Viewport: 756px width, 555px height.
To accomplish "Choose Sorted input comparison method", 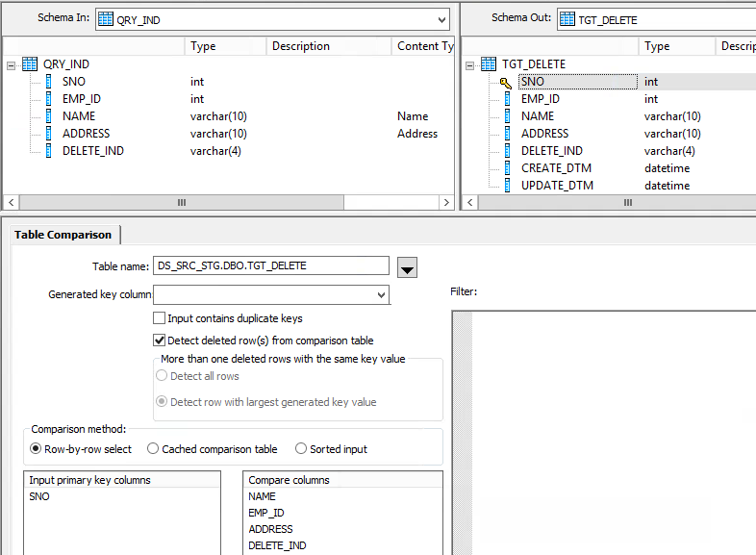I will [301, 449].
